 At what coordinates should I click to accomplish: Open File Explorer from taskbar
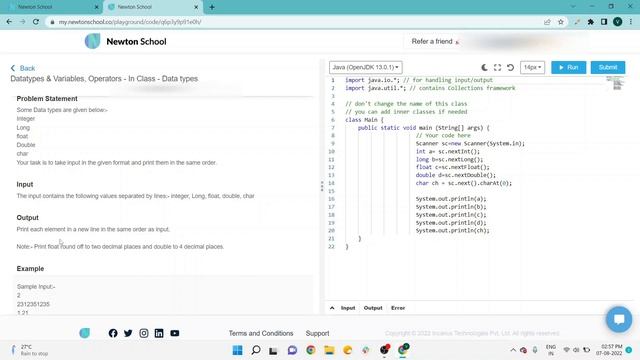coord(329,350)
